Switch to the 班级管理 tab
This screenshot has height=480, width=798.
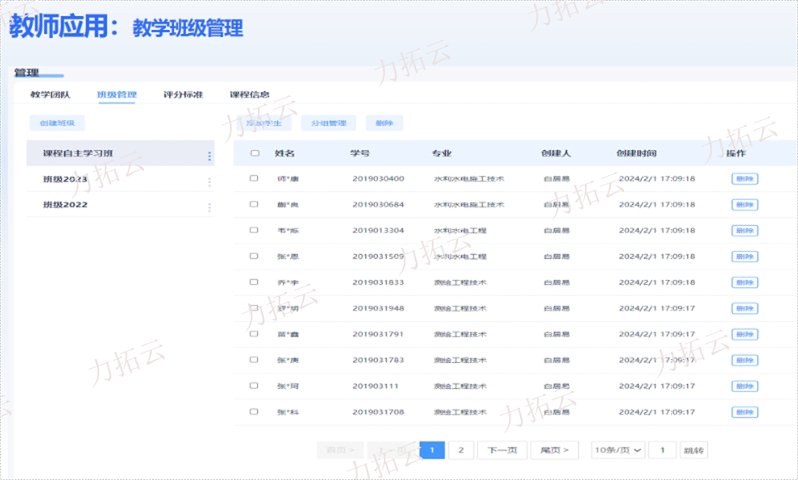tap(117, 95)
